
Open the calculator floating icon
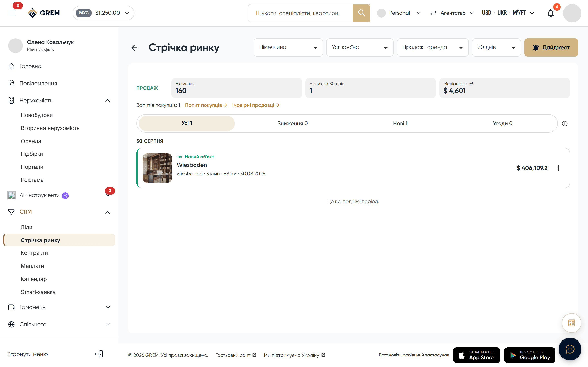571,323
